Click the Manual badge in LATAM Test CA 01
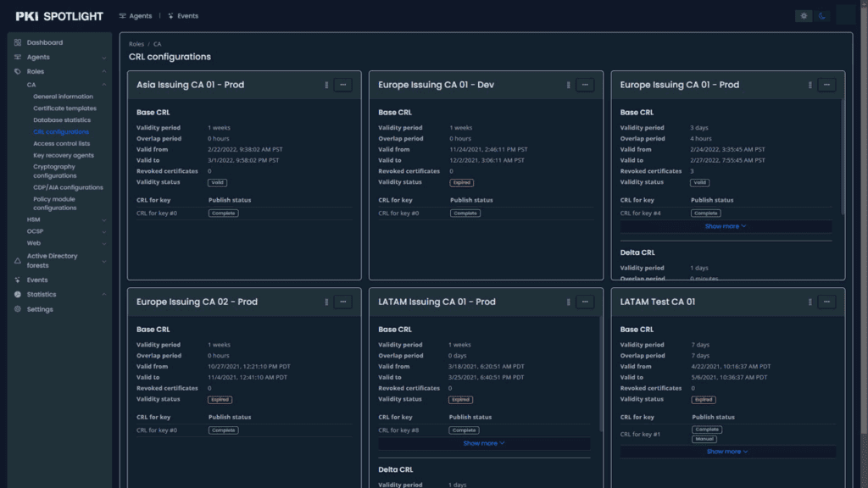This screenshot has width=868, height=488. (704, 440)
